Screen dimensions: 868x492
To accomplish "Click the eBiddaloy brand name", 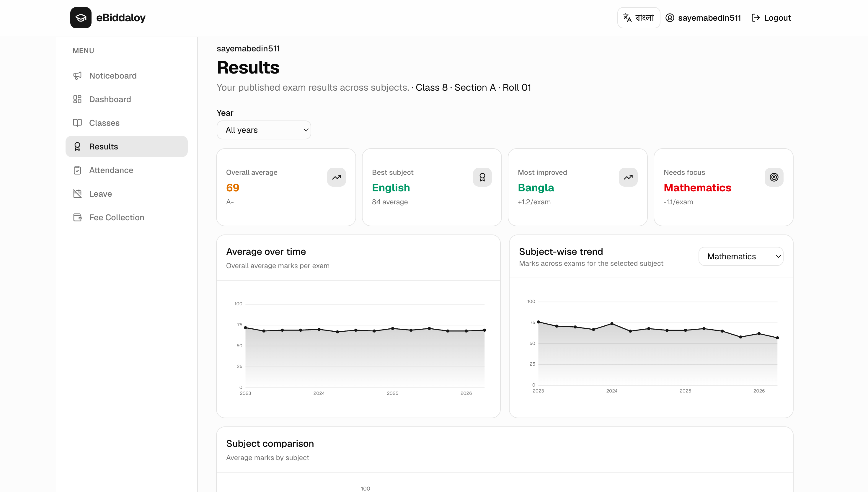I will (121, 18).
